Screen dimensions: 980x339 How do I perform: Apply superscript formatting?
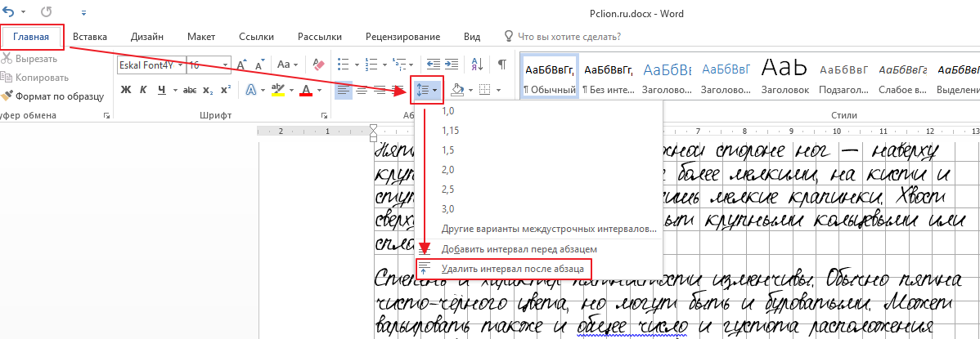pos(226,90)
